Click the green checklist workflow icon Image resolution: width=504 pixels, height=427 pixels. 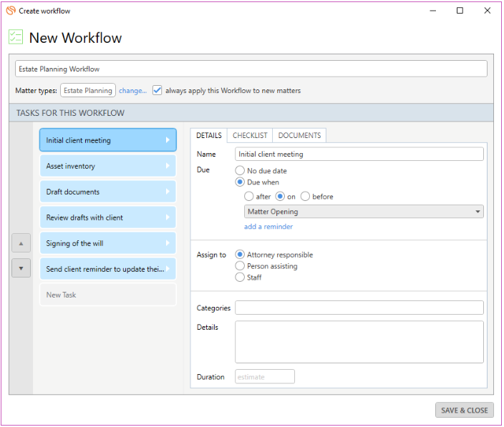pos(16,37)
